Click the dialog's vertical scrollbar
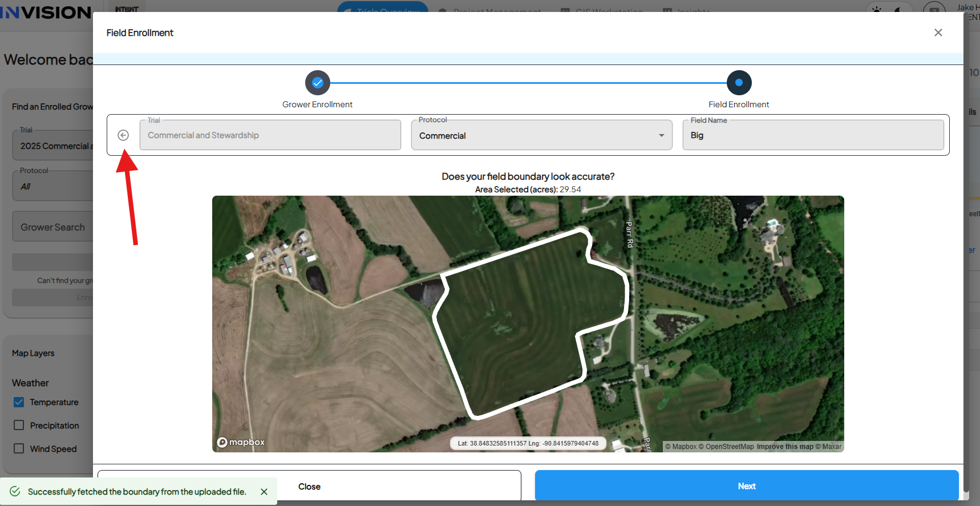The width and height of the screenshot is (980, 506). tap(966, 251)
